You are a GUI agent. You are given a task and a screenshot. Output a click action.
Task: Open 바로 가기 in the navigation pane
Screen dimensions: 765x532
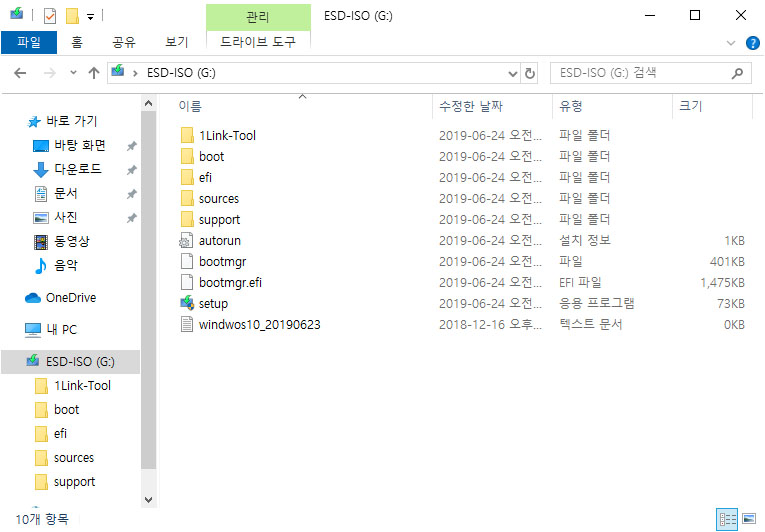pos(72,121)
